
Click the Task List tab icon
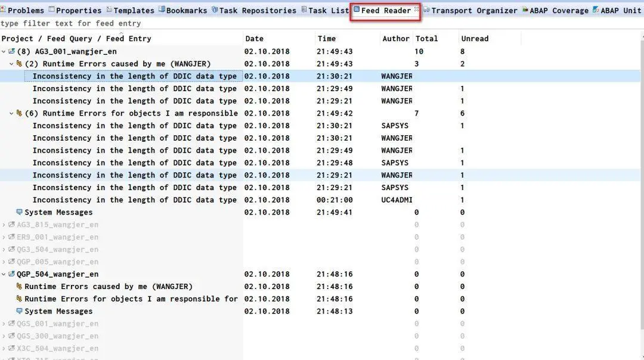[x=304, y=10]
